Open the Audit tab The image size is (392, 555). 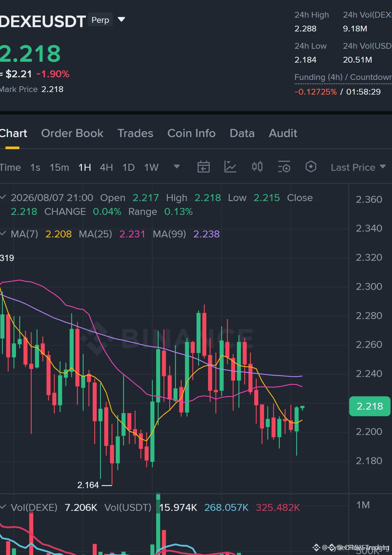[283, 133]
